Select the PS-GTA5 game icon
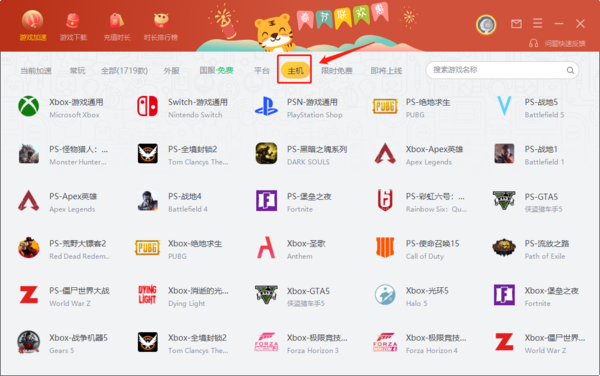This screenshot has height=376, width=600. pyautogui.click(x=504, y=200)
